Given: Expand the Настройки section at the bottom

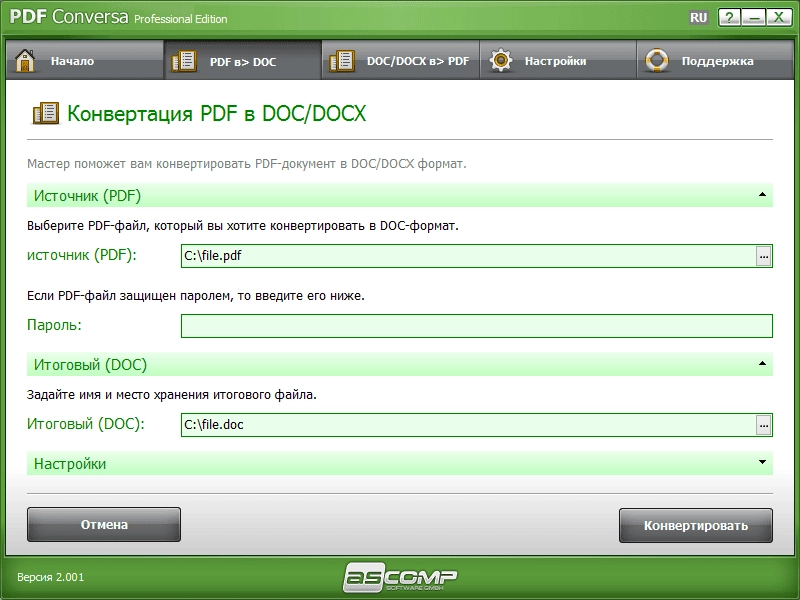Looking at the screenshot, I should pos(762,462).
